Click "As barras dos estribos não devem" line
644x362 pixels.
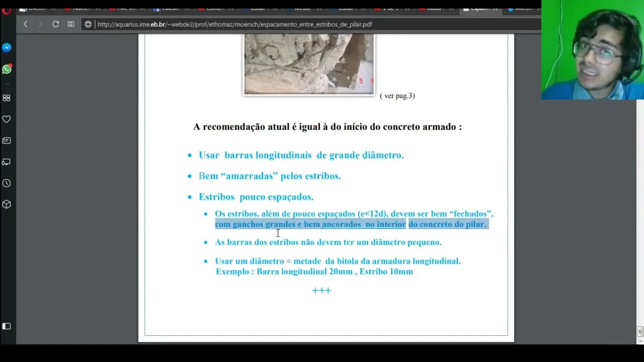click(328, 242)
